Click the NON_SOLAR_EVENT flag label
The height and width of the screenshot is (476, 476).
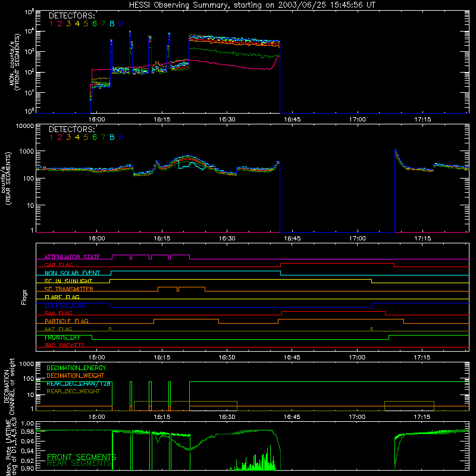point(72,273)
